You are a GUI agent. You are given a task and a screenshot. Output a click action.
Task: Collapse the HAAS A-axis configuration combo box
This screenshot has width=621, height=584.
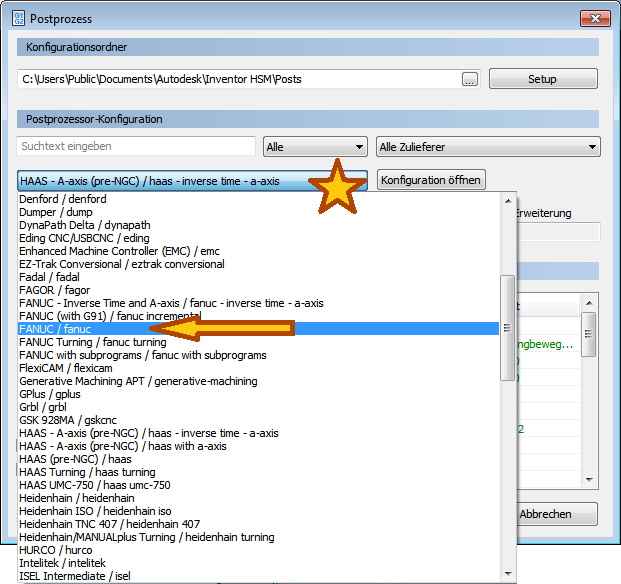192,181
